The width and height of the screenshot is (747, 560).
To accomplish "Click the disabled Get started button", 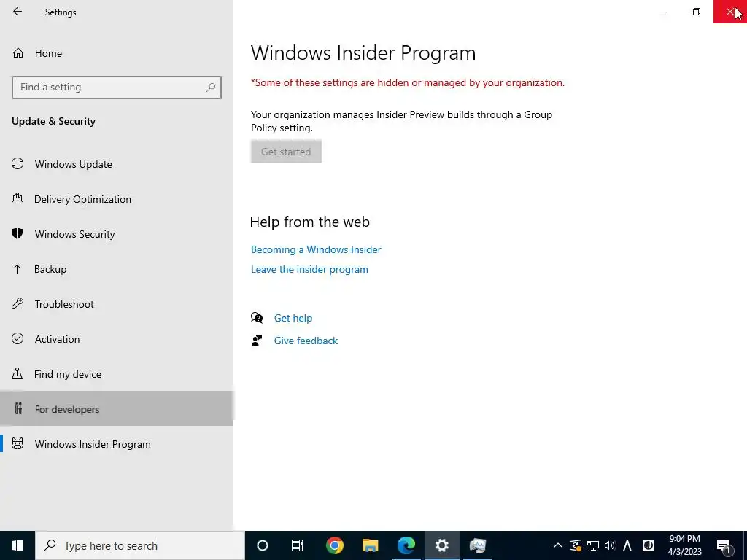I will [286, 152].
